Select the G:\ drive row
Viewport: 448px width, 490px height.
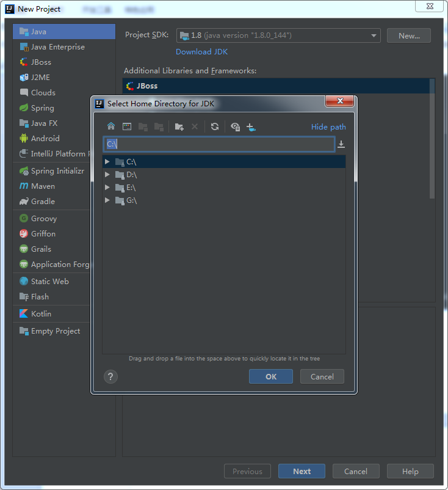click(x=224, y=200)
